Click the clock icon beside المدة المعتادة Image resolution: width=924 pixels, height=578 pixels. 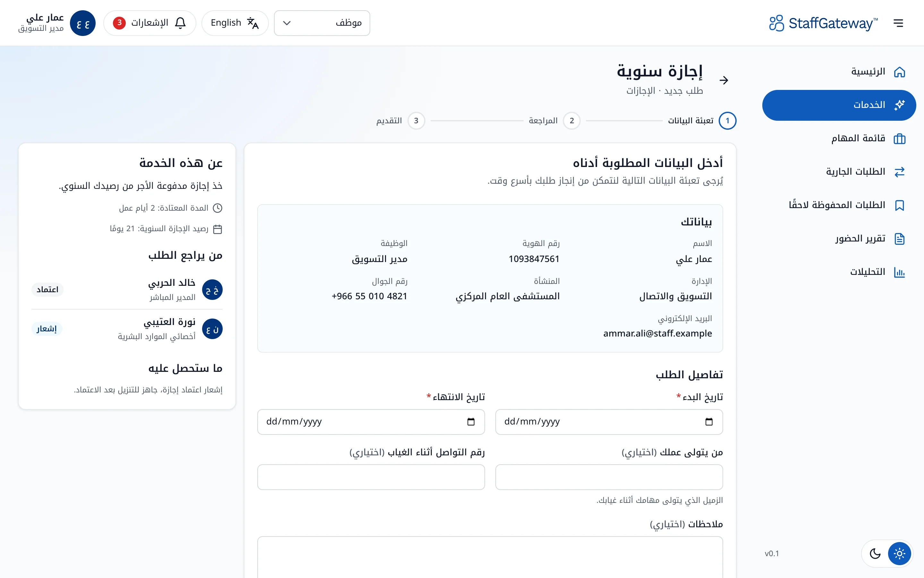218,208
